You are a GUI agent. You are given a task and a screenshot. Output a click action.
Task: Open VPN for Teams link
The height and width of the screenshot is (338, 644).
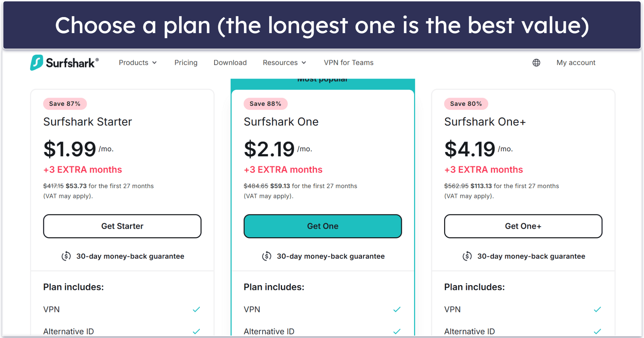pyautogui.click(x=349, y=63)
